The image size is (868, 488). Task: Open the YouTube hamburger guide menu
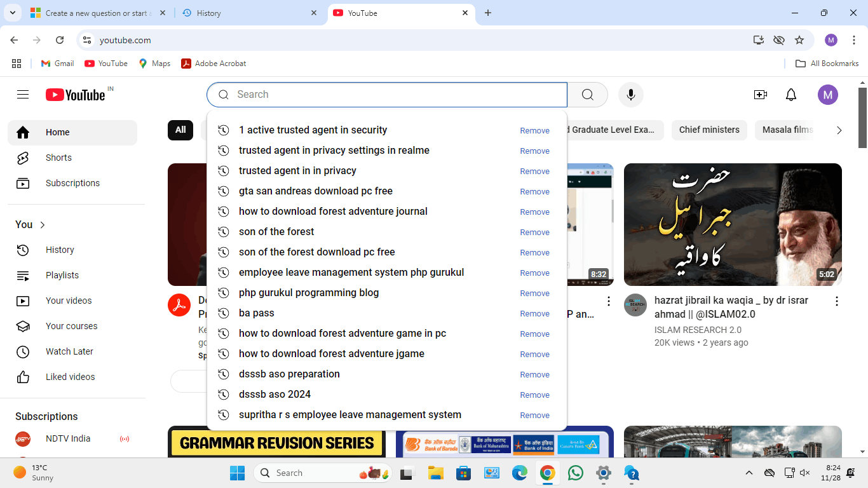point(23,95)
